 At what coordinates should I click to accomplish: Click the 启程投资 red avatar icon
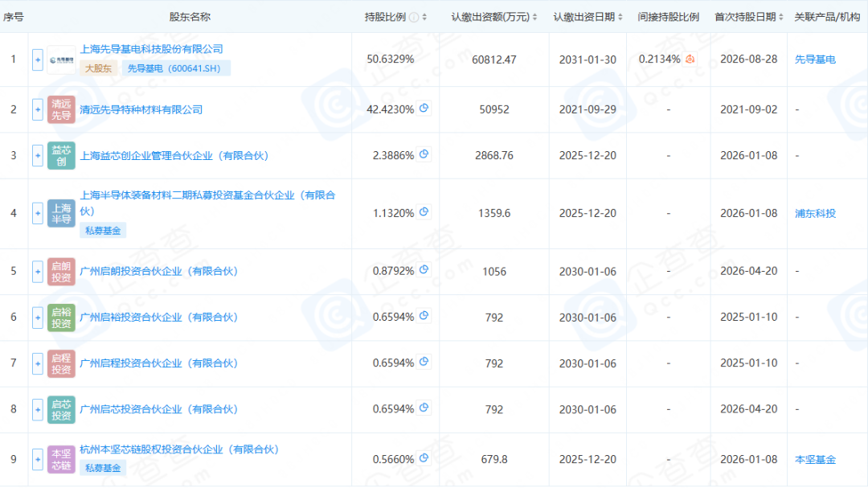(x=61, y=363)
